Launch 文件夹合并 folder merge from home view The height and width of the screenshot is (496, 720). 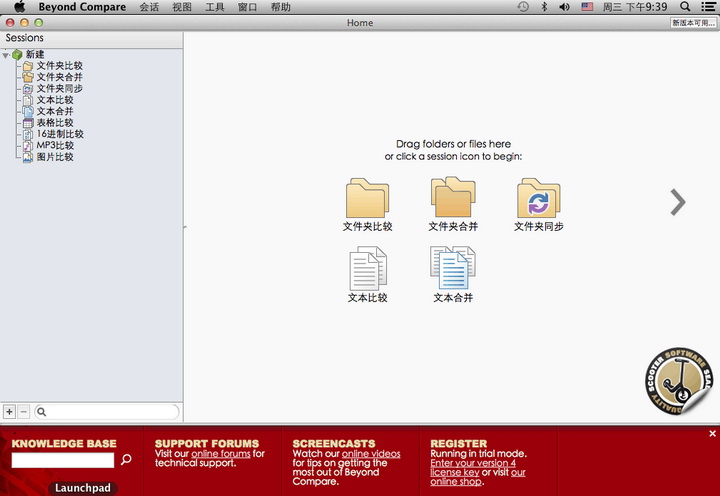click(453, 198)
